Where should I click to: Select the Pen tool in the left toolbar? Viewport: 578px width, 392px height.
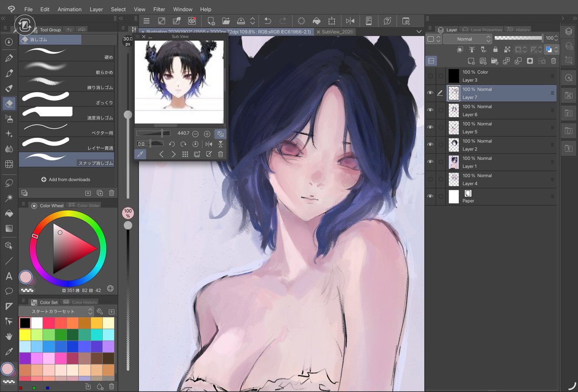click(x=9, y=58)
